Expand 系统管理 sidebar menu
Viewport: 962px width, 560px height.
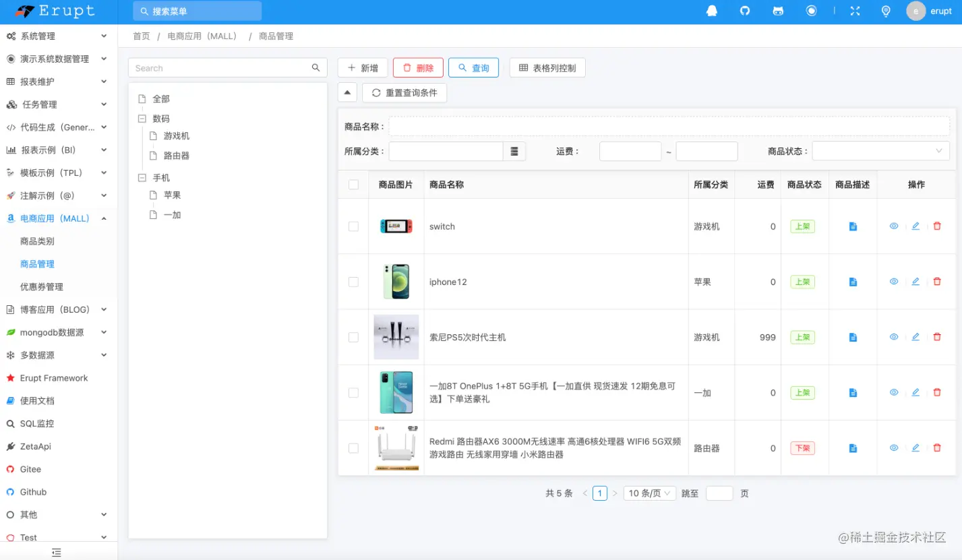click(59, 36)
